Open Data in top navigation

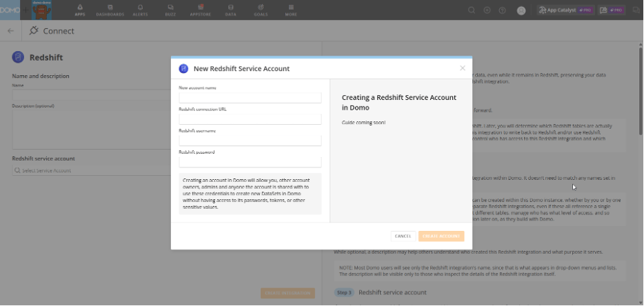(x=230, y=10)
